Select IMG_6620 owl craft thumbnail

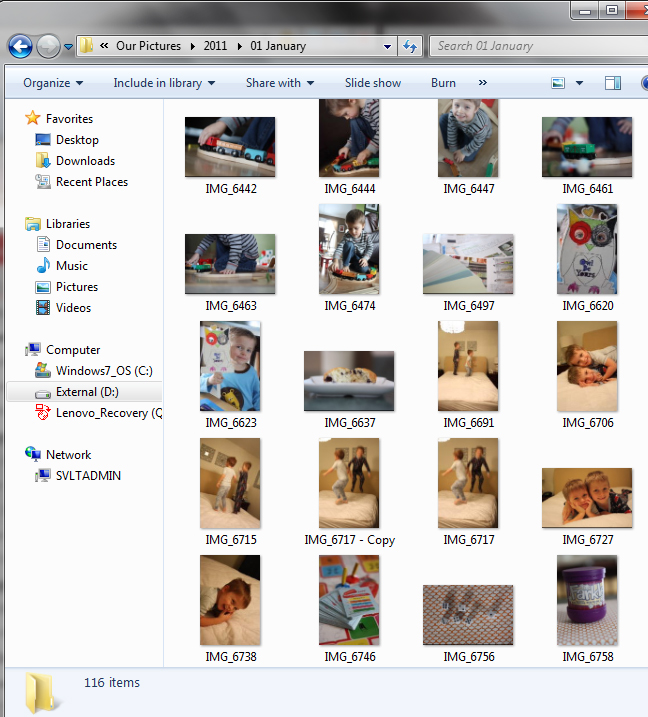pos(587,249)
